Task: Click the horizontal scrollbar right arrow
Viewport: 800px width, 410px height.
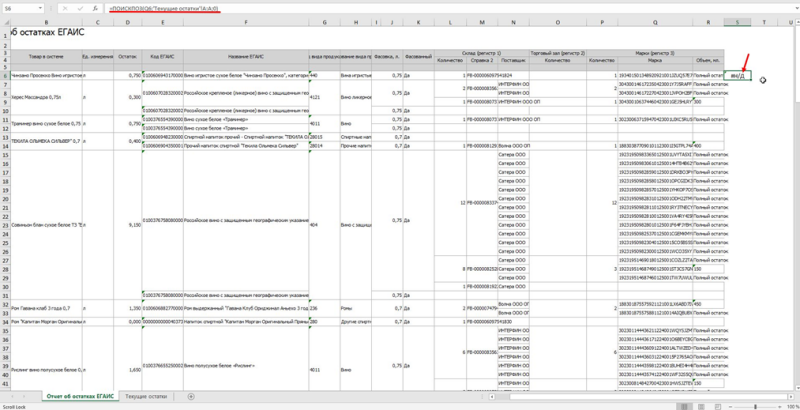Action: (x=790, y=396)
